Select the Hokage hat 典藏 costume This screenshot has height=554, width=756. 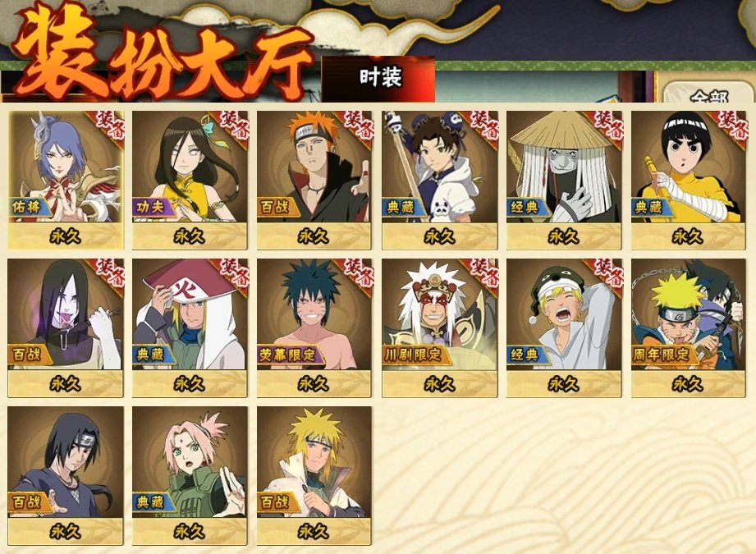(x=190, y=327)
